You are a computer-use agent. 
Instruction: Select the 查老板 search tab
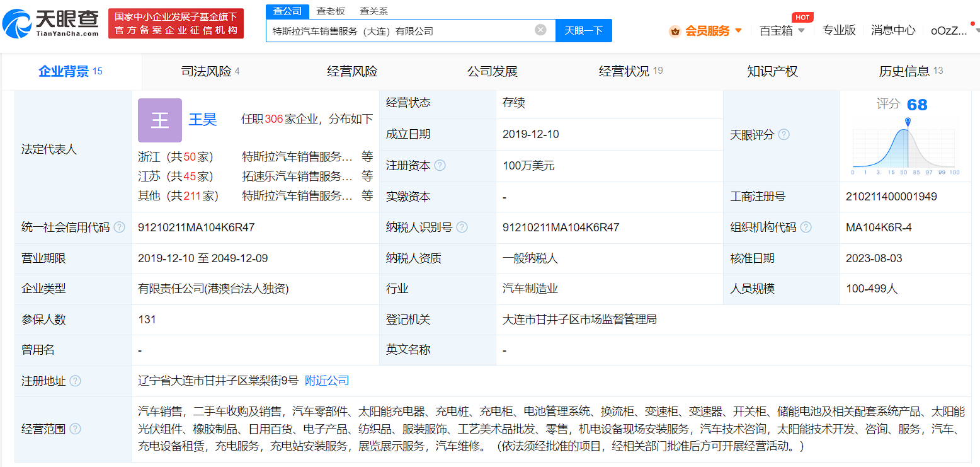point(329,11)
